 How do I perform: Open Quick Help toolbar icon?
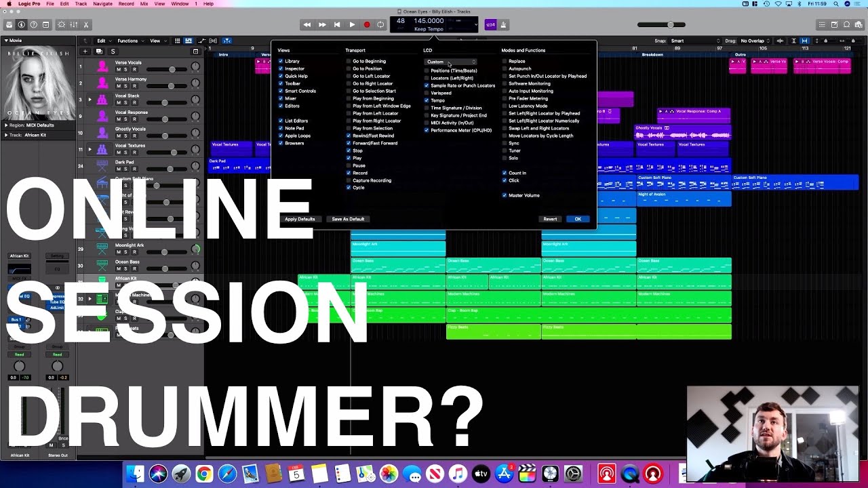point(34,24)
